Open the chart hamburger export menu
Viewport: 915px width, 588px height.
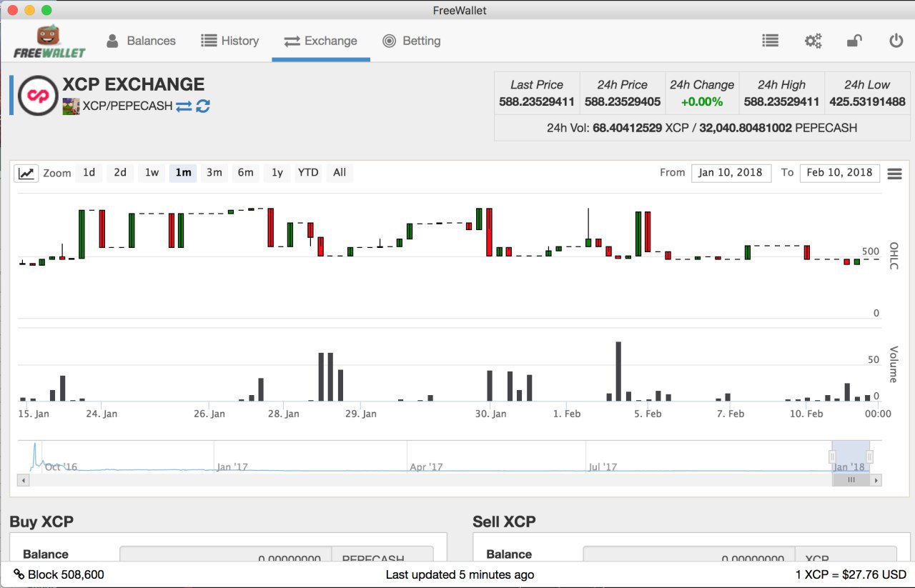[x=894, y=174]
